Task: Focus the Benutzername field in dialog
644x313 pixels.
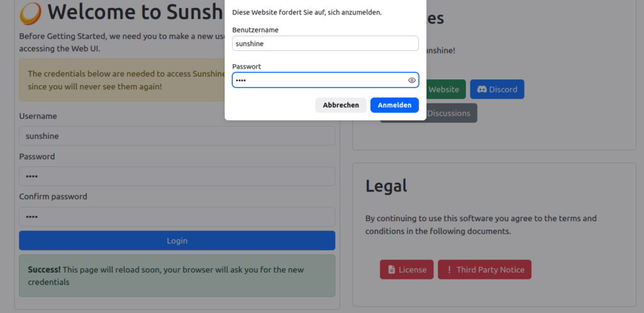Action: pos(325,43)
